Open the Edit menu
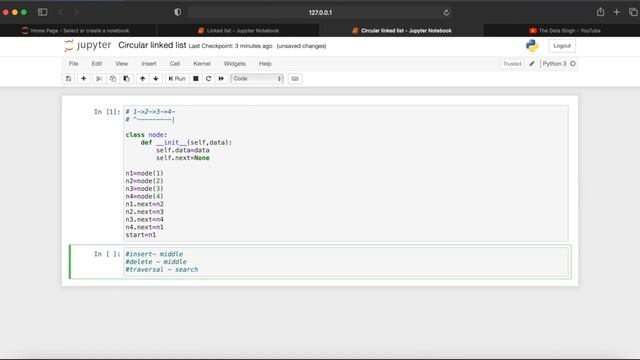This screenshot has height=360, width=640. [97, 64]
